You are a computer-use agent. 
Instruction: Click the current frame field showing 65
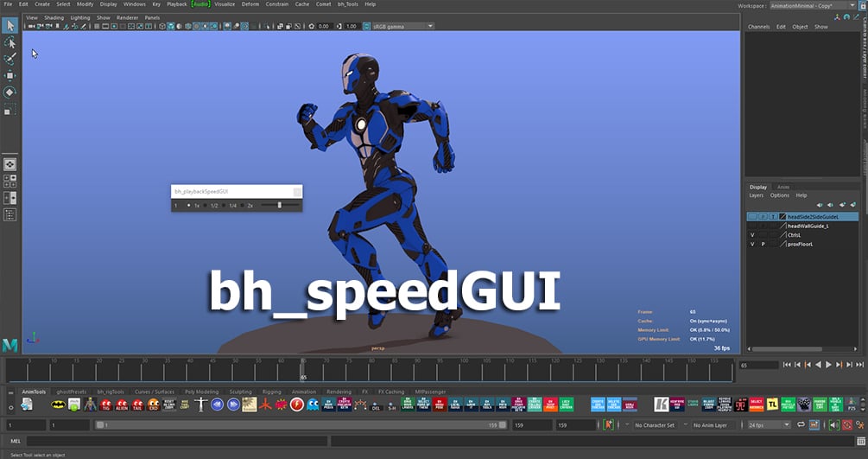tap(758, 366)
